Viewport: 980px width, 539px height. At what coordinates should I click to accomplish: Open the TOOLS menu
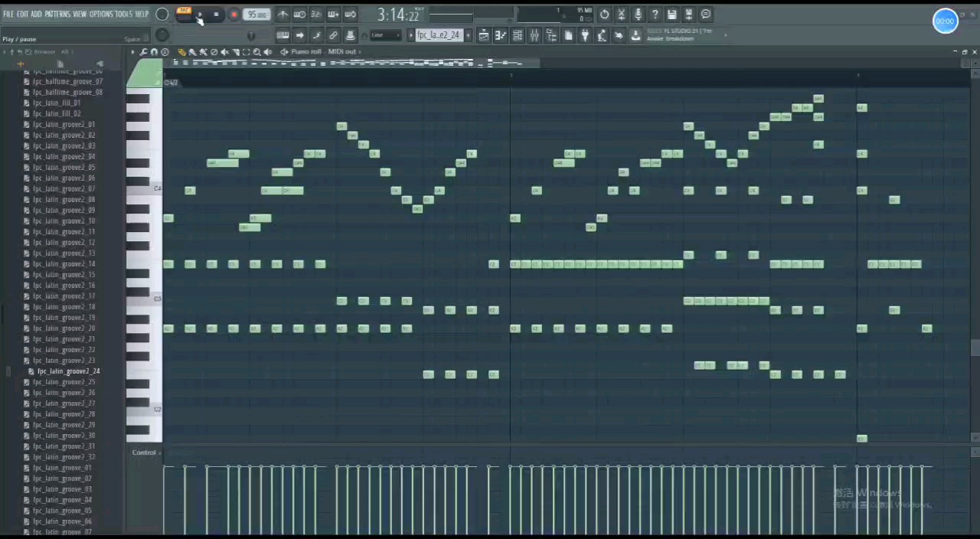point(123,15)
